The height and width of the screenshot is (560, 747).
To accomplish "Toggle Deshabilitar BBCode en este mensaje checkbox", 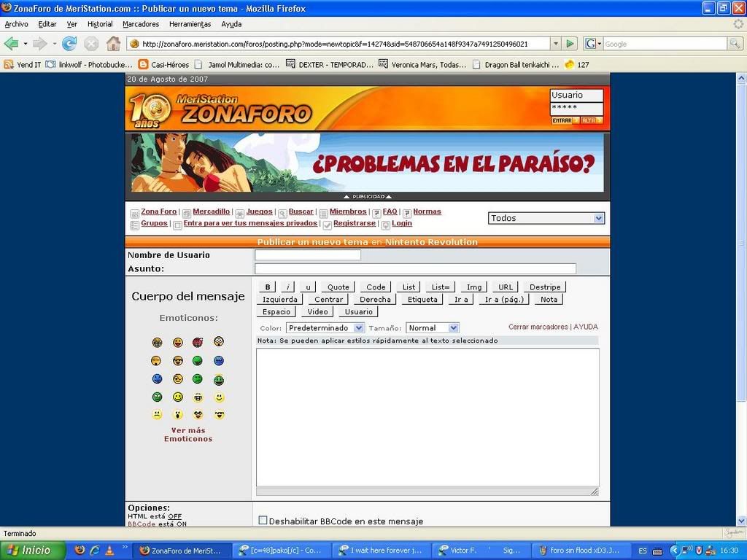I will pyautogui.click(x=263, y=521).
